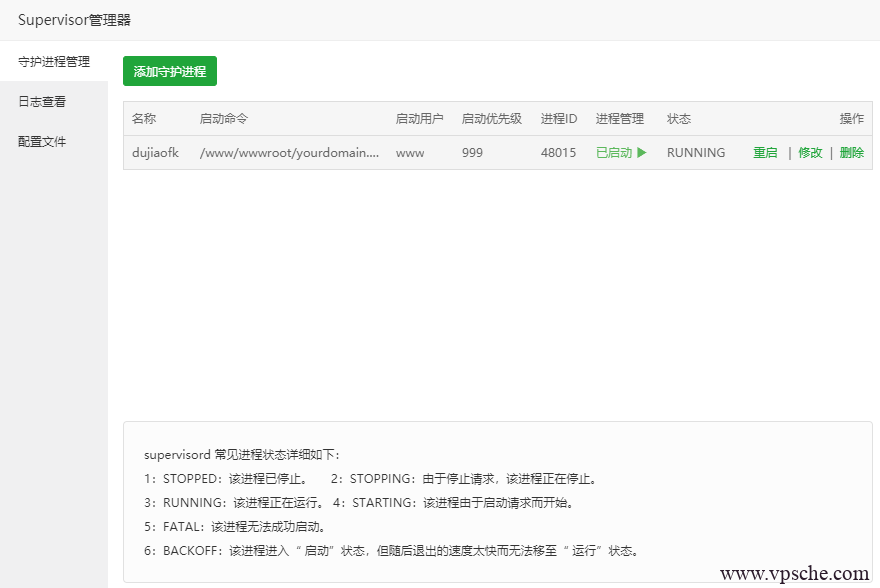Toggle the 已启动 process status for dujiaofk
This screenshot has height=588, width=880.
tap(621, 153)
